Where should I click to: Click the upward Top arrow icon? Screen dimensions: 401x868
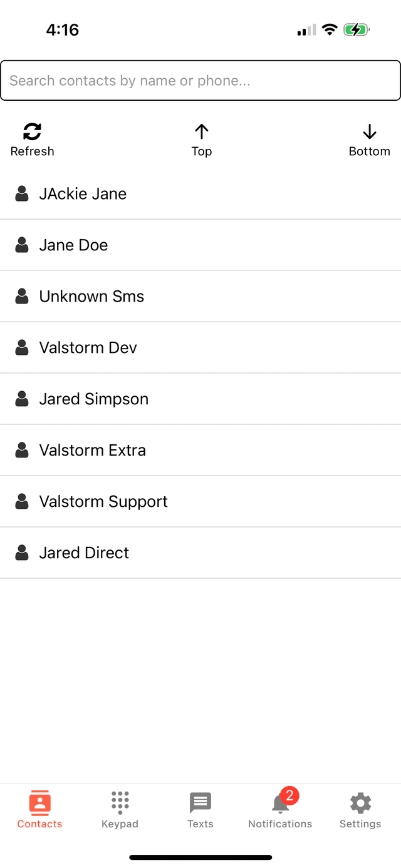point(201,131)
